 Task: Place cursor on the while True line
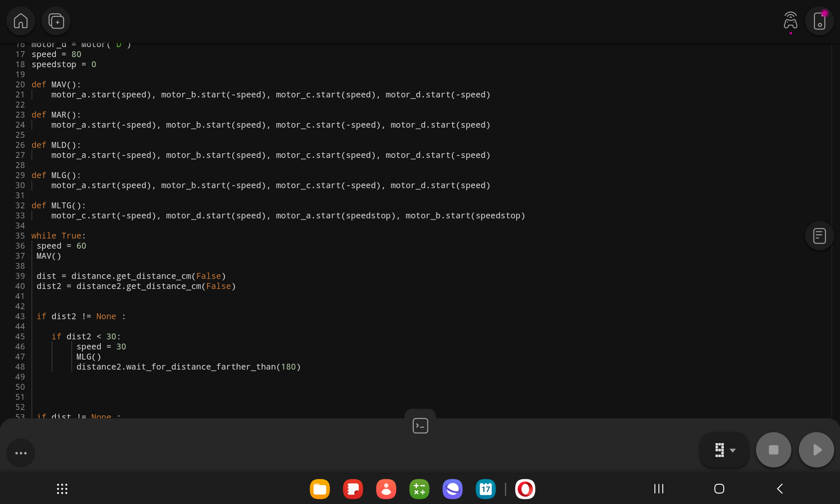[58, 236]
